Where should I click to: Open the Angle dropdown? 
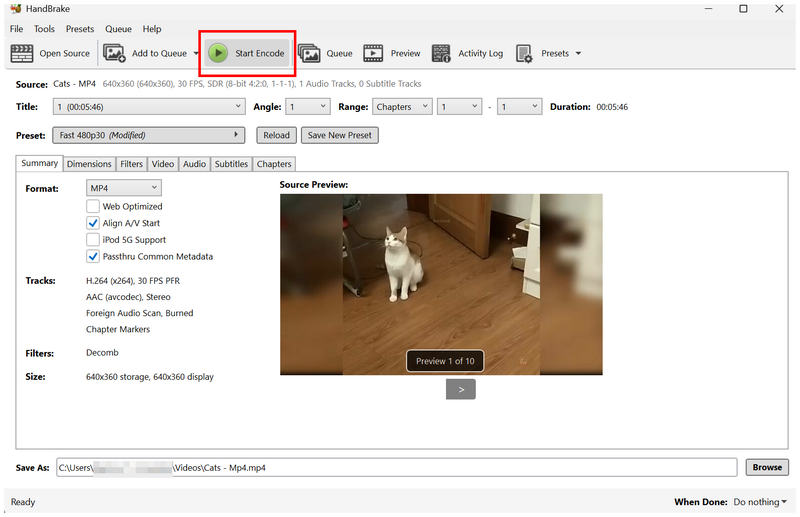click(x=308, y=107)
